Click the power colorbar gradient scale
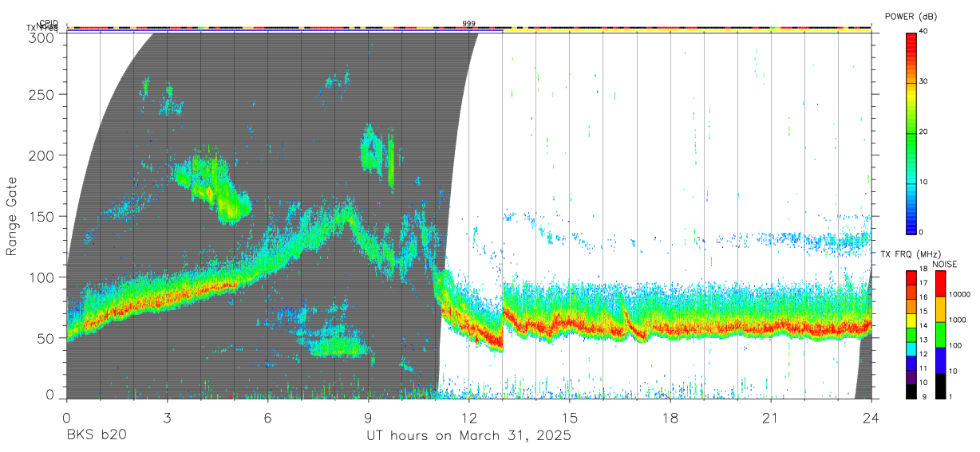 tap(911, 132)
